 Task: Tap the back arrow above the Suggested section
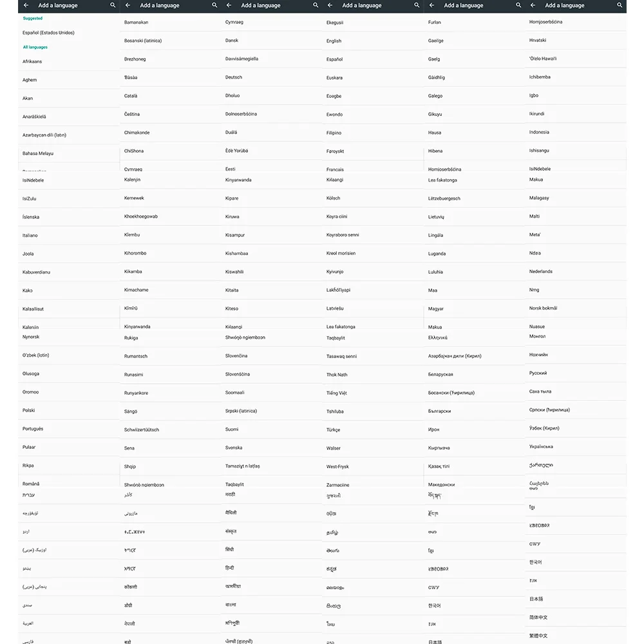coord(26,5)
